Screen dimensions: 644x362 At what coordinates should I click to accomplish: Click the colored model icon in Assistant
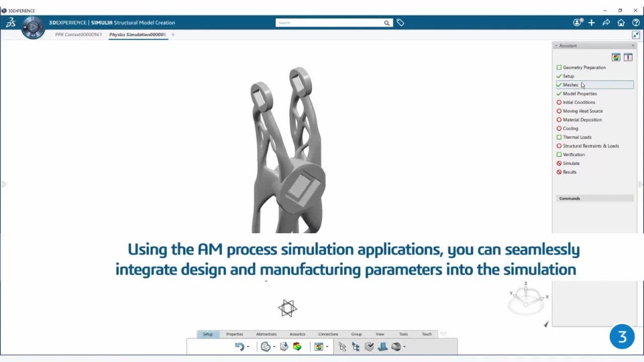[616, 58]
